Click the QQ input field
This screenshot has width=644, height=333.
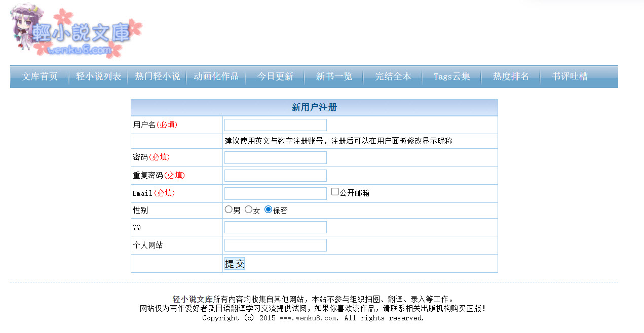pos(276,227)
